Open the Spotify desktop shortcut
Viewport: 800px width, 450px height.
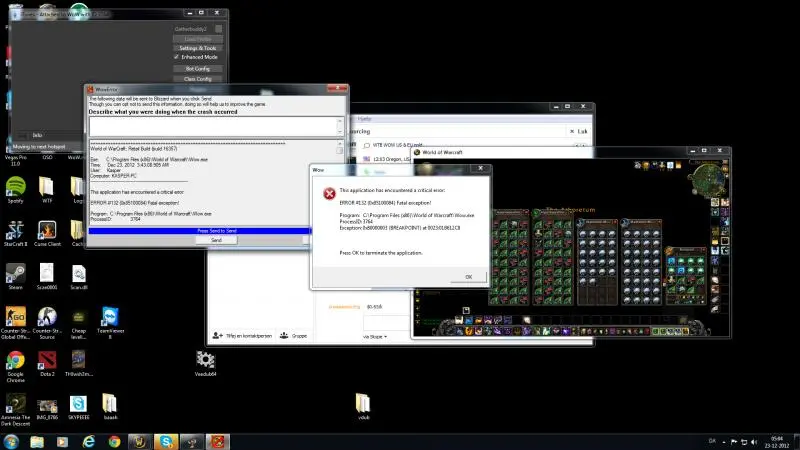15,189
